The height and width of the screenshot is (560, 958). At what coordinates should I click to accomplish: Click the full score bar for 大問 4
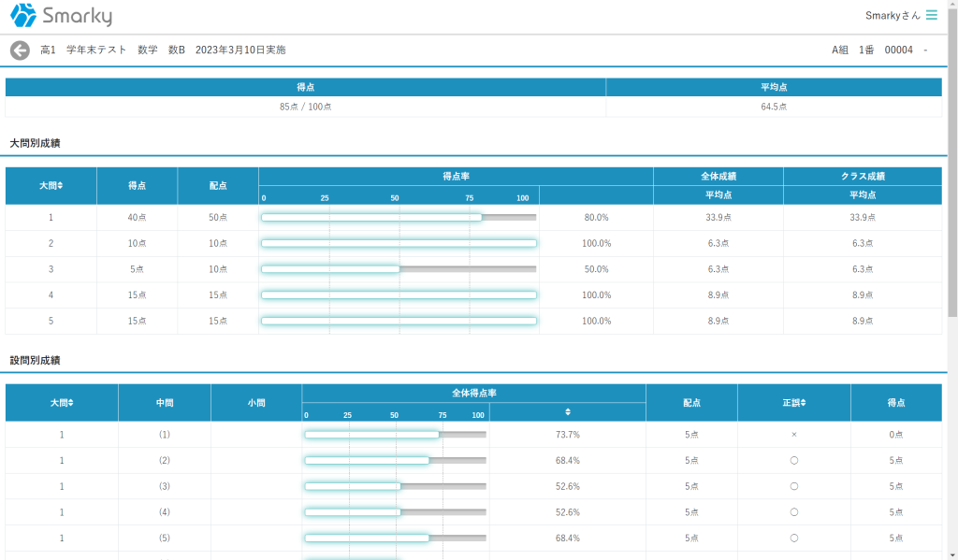[399, 295]
